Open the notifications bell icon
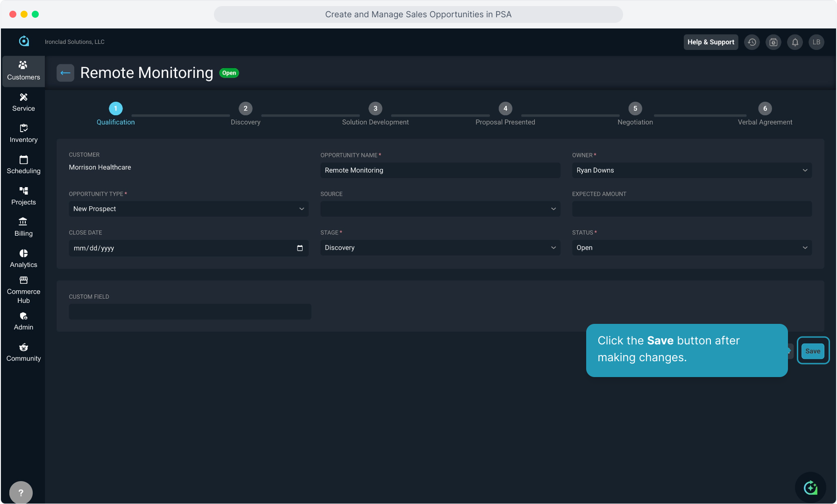837x504 pixels. 795,42
